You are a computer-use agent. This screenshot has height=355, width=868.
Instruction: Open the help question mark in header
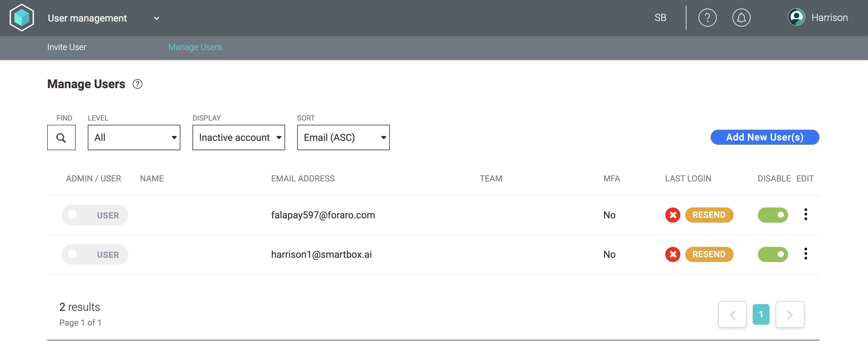707,18
